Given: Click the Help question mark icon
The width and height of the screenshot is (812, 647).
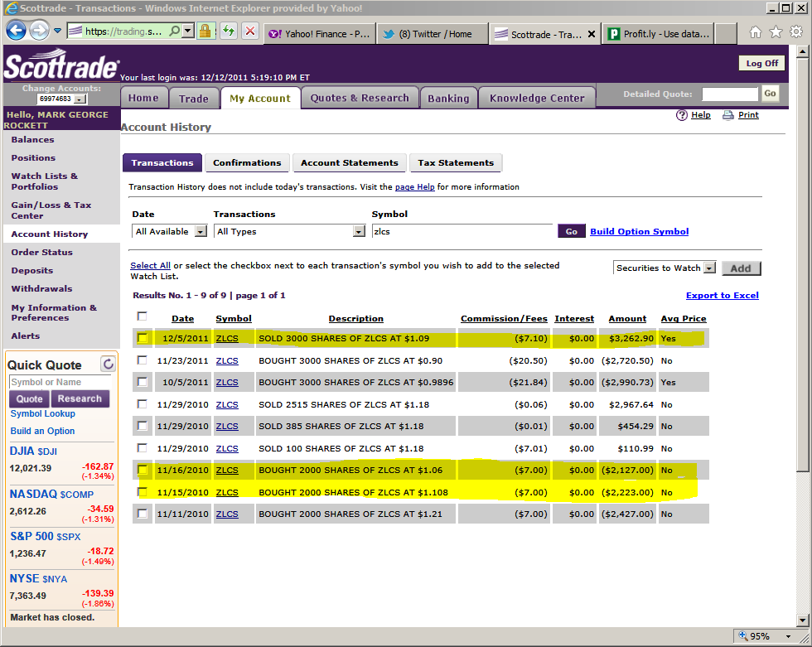Looking at the screenshot, I should [x=682, y=115].
